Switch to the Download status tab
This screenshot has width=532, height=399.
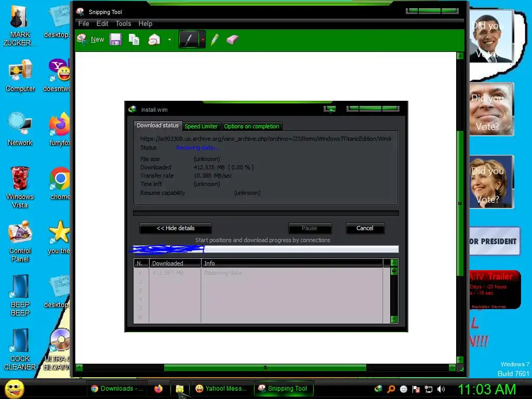pyautogui.click(x=158, y=125)
